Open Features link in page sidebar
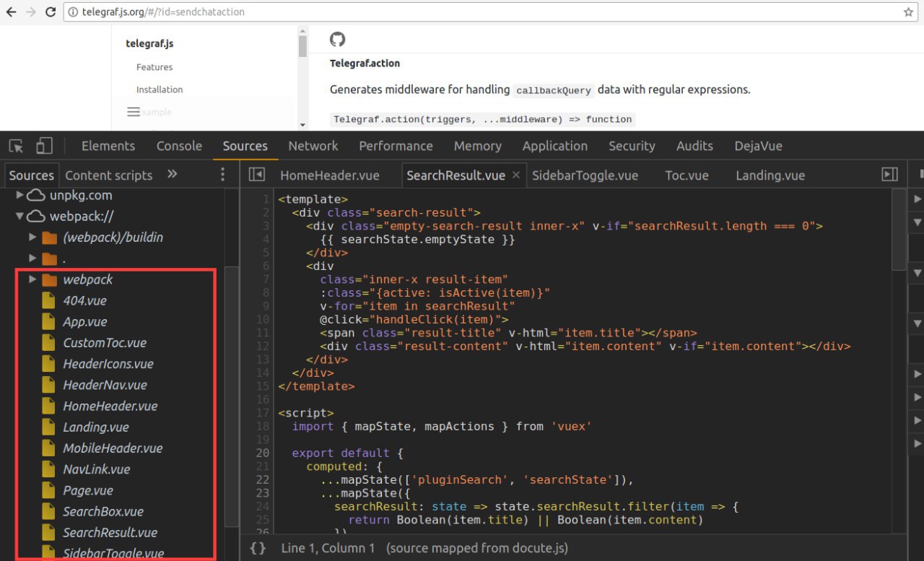This screenshot has height=561, width=924. coord(154,67)
